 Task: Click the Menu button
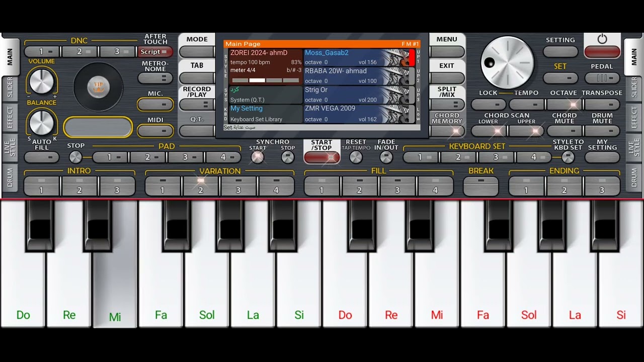coord(447,52)
